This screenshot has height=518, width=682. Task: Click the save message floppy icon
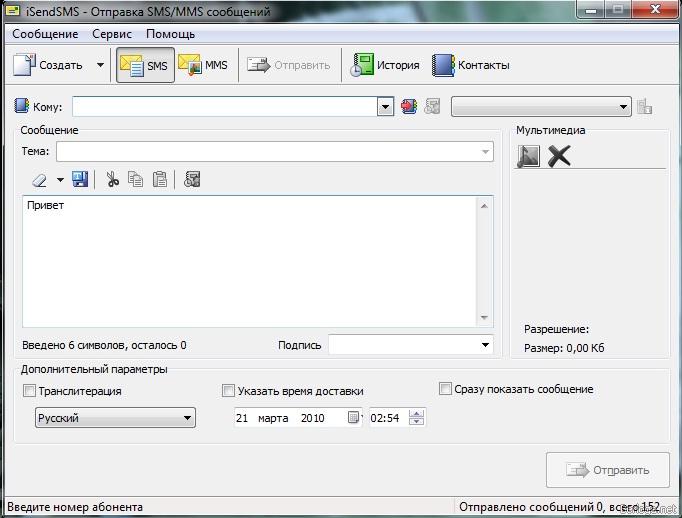click(80, 179)
